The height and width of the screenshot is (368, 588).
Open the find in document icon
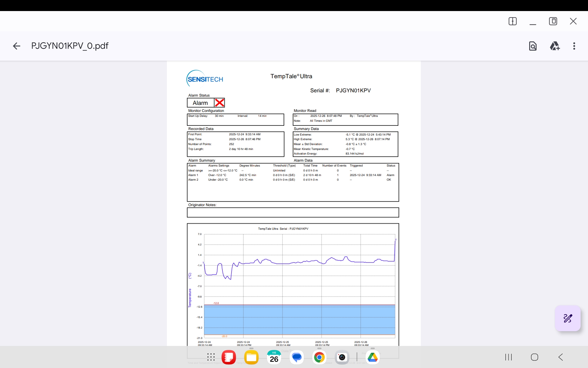coord(533,46)
